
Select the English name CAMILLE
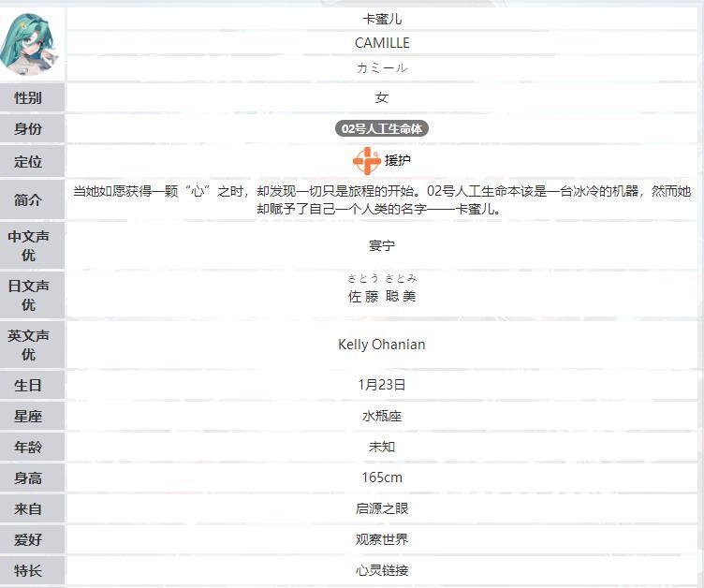(x=382, y=43)
